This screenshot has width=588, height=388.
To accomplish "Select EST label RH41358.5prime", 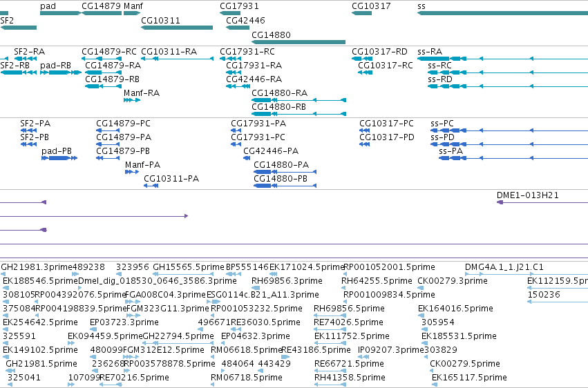I will 350,378.
